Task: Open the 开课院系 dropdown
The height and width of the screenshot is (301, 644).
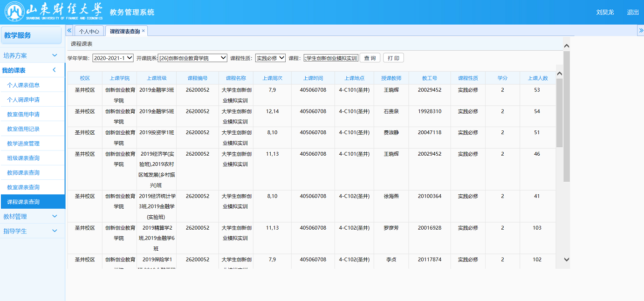Action: (192, 58)
